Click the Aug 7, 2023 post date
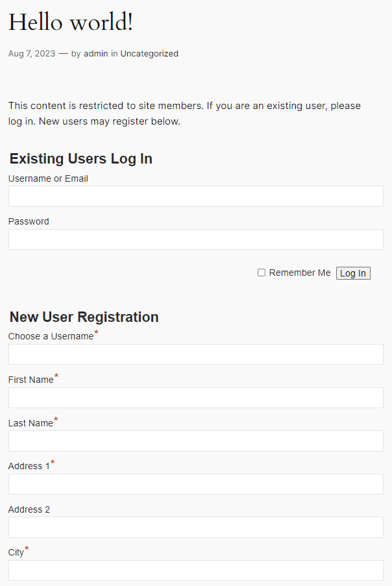 click(x=32, y=54)
